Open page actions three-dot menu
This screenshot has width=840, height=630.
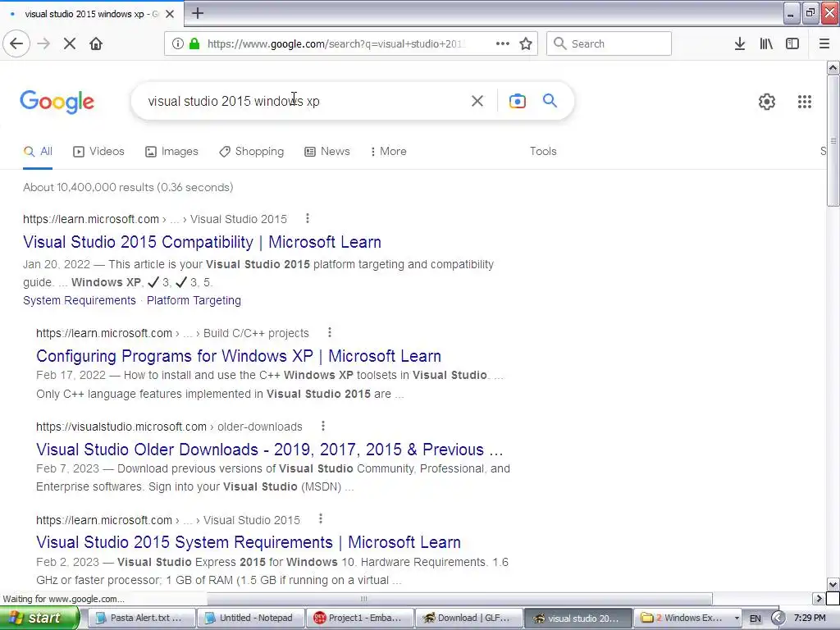point(503,43)
